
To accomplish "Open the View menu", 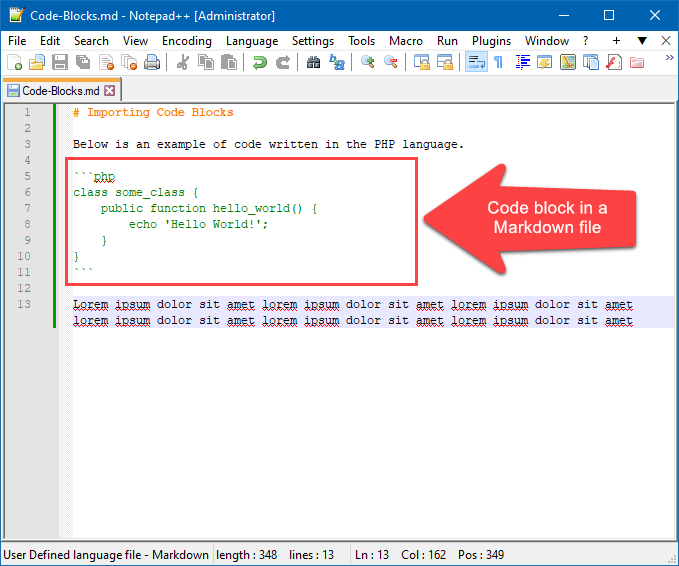I will point(135,41).
